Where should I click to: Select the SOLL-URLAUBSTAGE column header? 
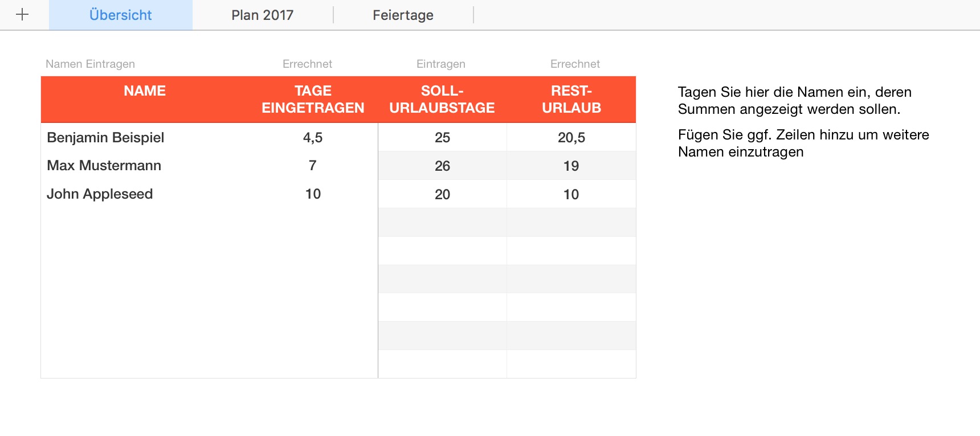pos(442,100)
